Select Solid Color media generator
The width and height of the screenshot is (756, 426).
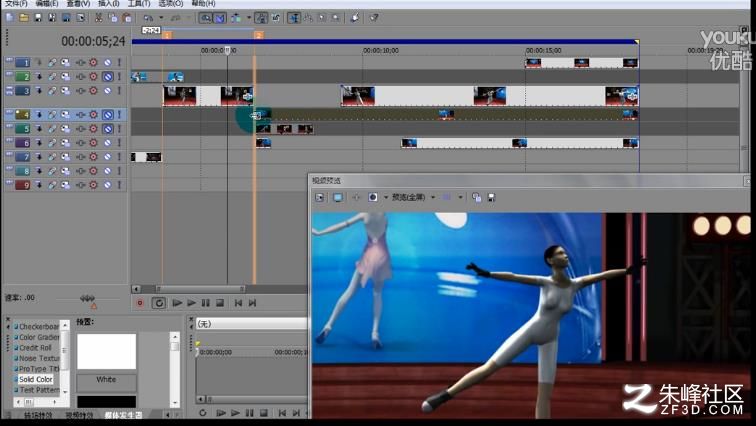tap(36, 379)
